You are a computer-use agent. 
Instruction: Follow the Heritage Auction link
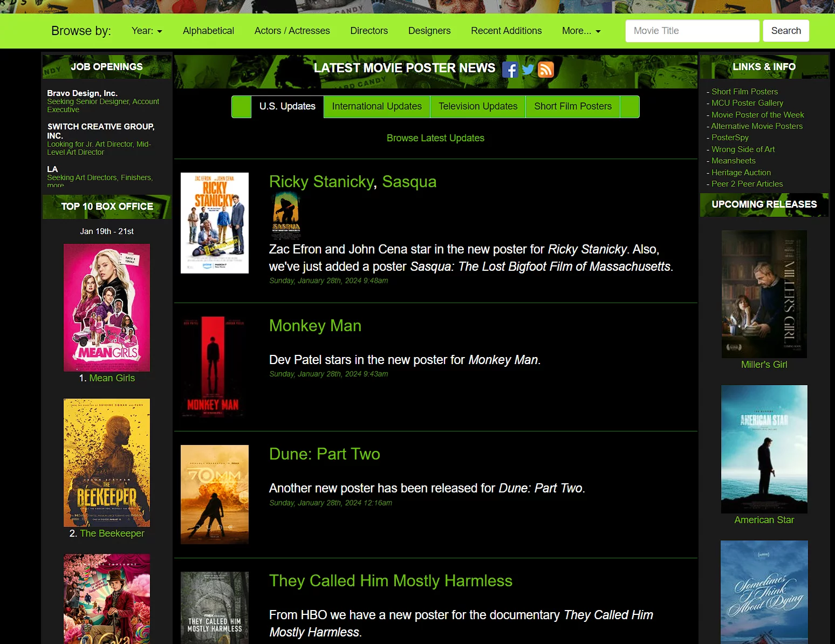[741, 173]
